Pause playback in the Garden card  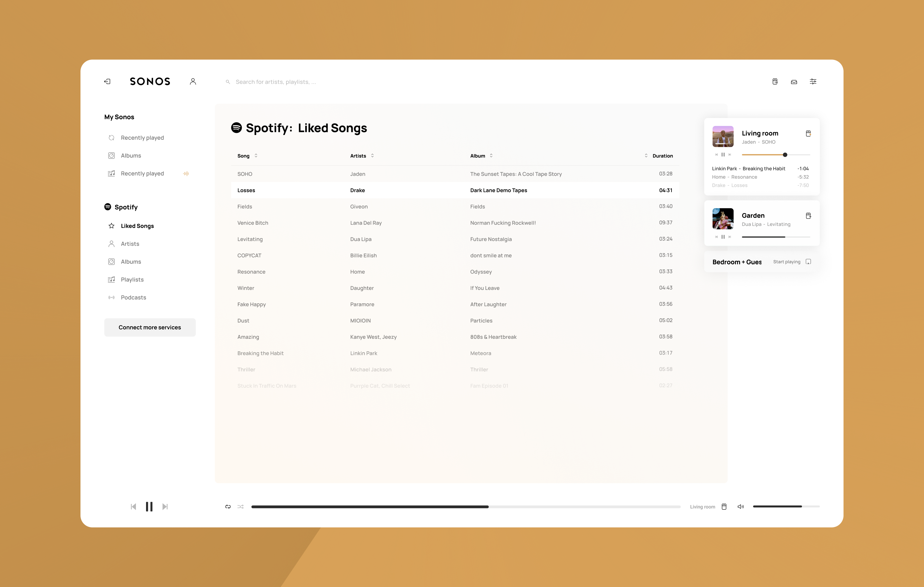(723, 237)
